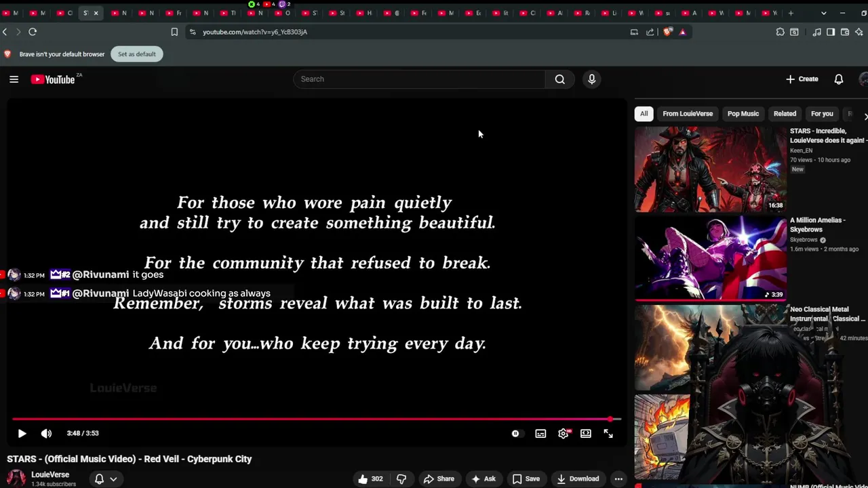868x488 pixels.
Task: Bookmark this page in the address bar
Action: point(174,32)
